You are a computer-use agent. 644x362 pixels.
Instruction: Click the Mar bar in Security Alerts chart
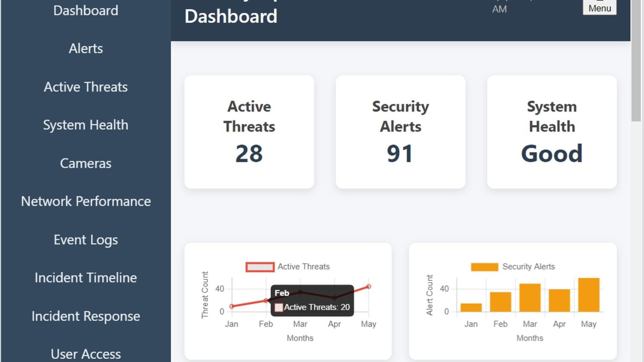click(x=530, y=297)
